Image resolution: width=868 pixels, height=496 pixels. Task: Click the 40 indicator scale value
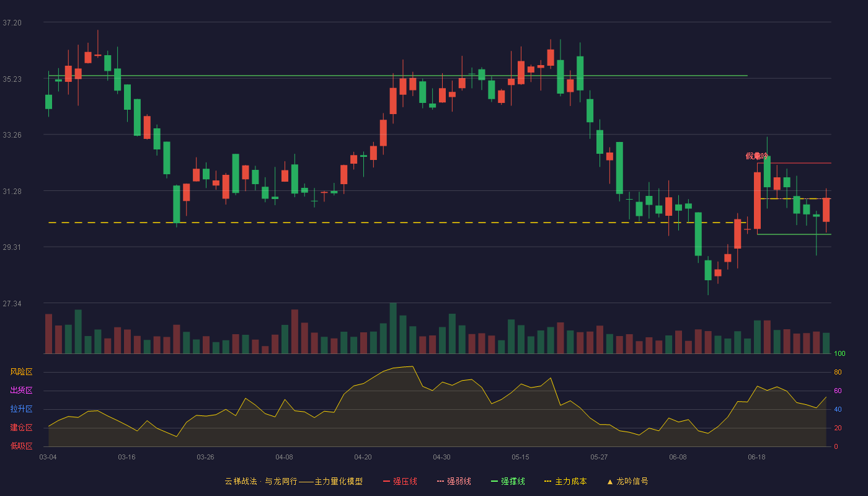[x=838, y=410]
